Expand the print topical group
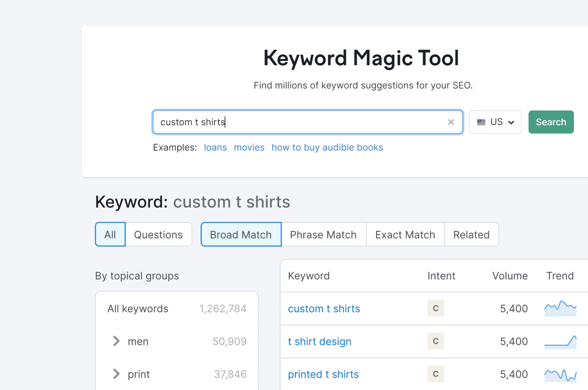 (116, 374)
